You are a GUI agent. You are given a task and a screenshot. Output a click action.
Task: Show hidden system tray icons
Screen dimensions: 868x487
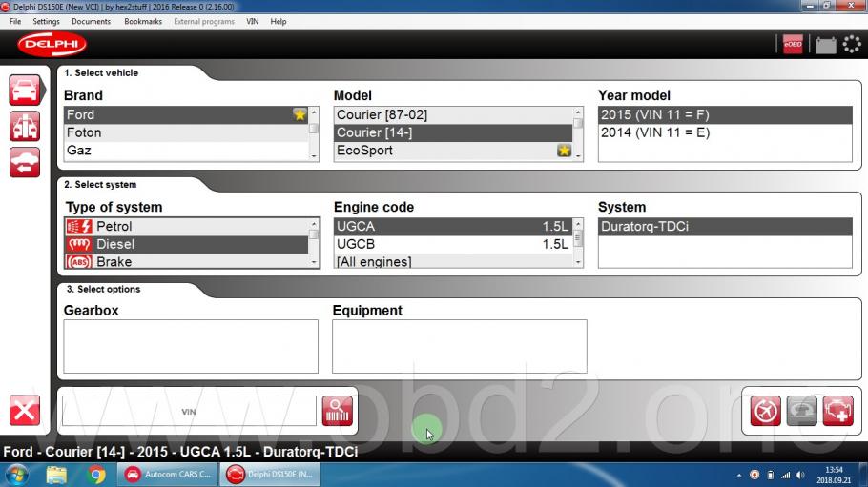coord(739,476)
